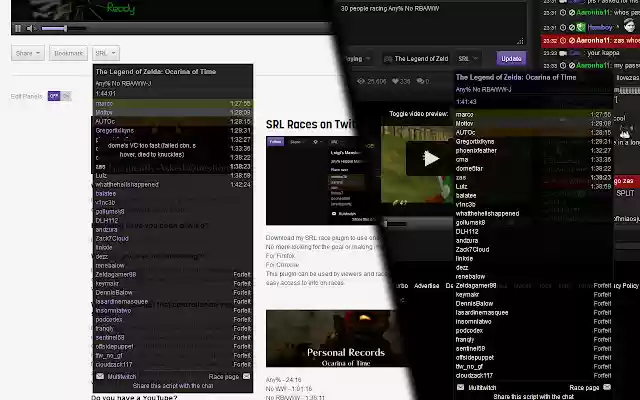640x400 pixels.
Task: Click the stream status text box in the dashboard
Action: (x=431, y=22)
